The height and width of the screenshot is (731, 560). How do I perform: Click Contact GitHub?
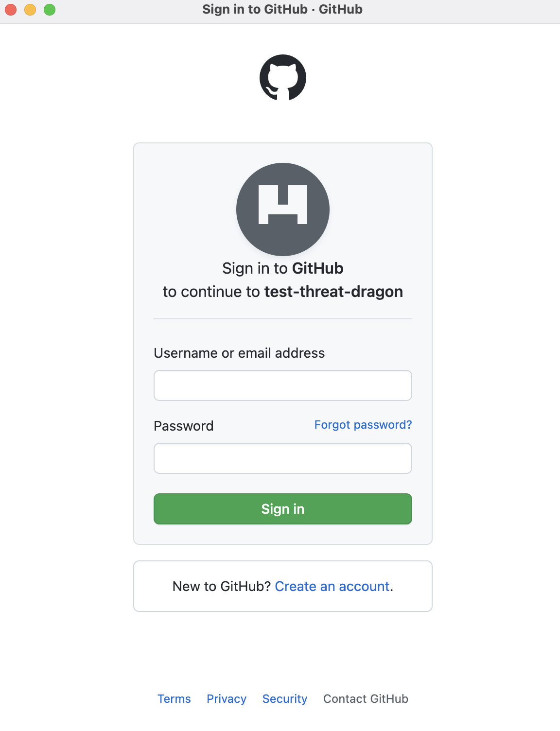click(366, 699)
